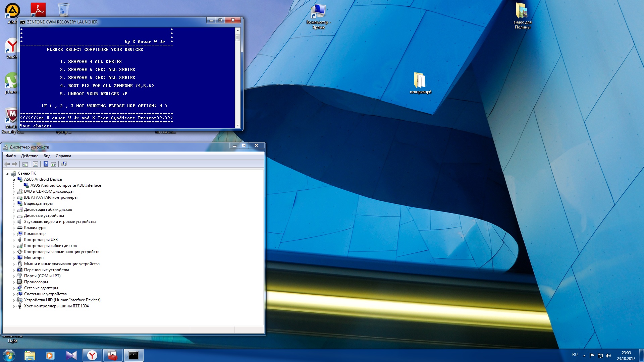The image size is (644, 362).
Task: Click the show/hide action pane icon
Action: (54, 164)
